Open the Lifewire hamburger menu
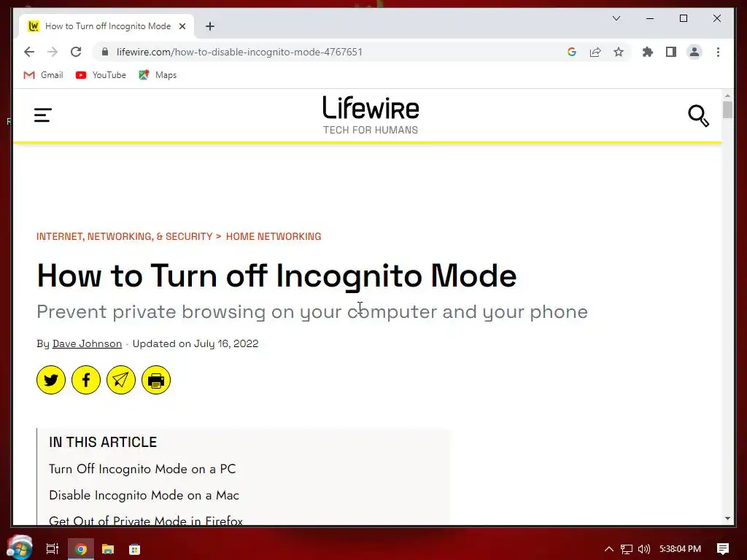The image size is (747, 560). (x=42, y=114)
